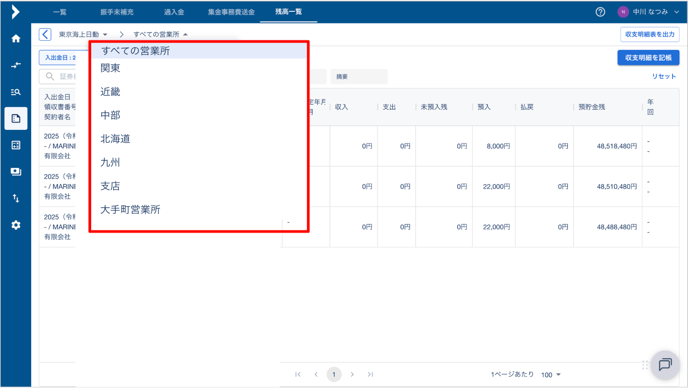This screenshot has width=688, height=388.
Task: Click the リセット link
Action: [664, 76]
